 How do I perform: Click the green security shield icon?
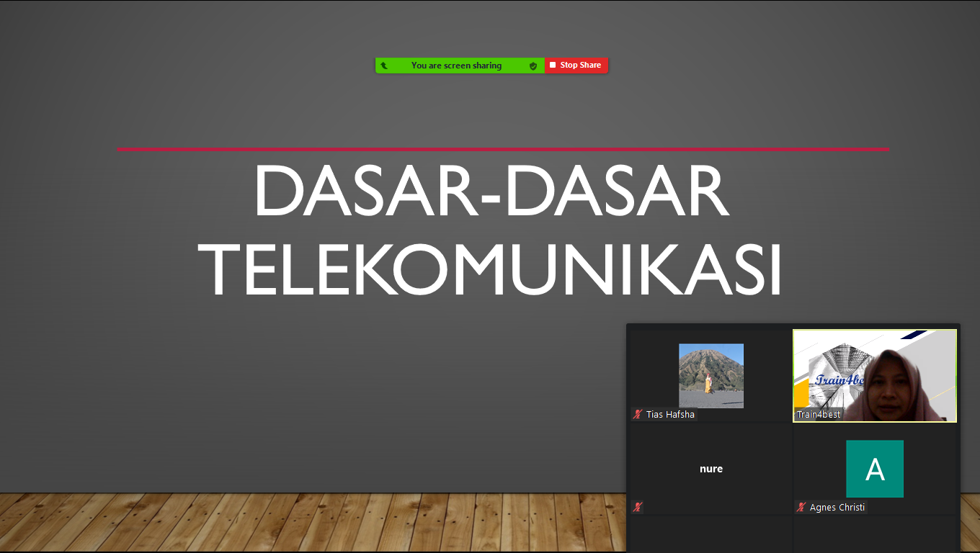533,66
